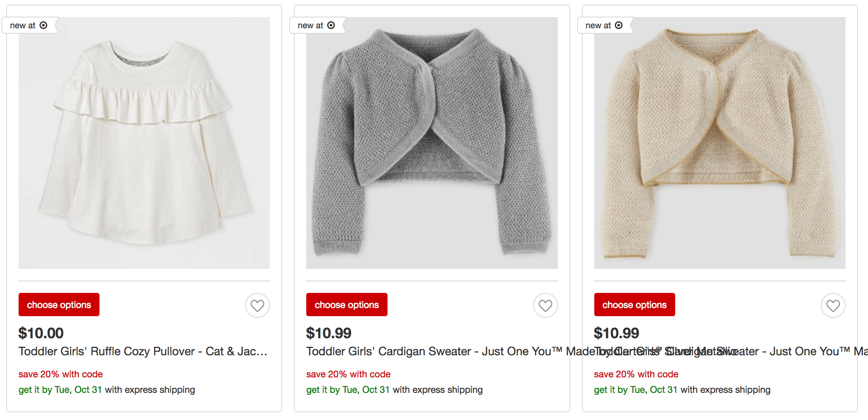
Task: Click Target bullseye logo above white pullover
Action: (43, 25)
